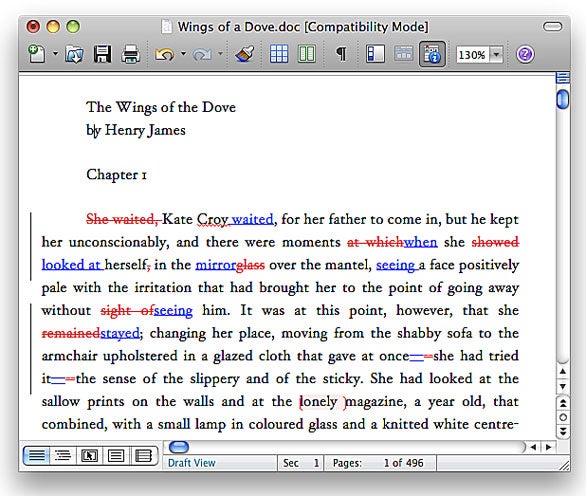The image size is (586, 496).
Task: Click the 130% zoom field
Action: (x=472, y=55)
